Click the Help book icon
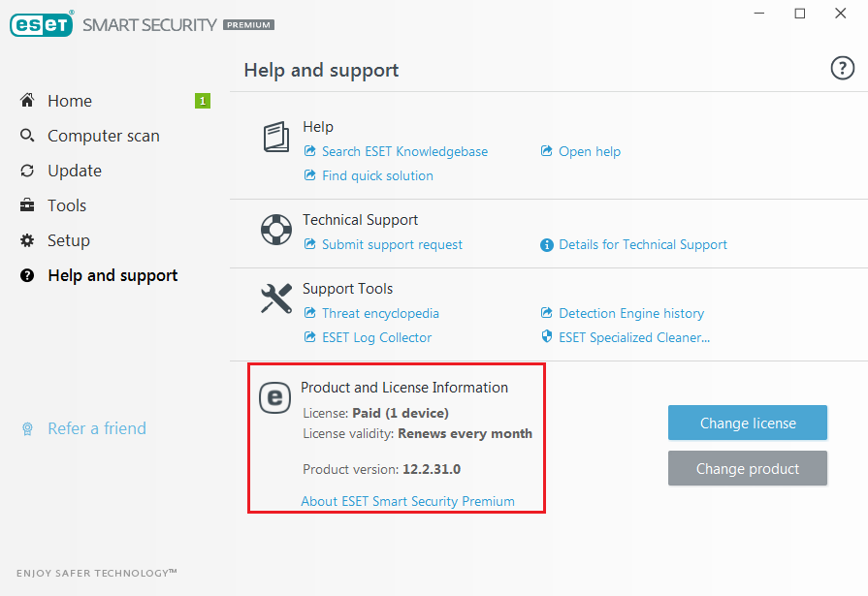Image resolution: width=868 pixels, height=596 pixels. tap(276, 137)
